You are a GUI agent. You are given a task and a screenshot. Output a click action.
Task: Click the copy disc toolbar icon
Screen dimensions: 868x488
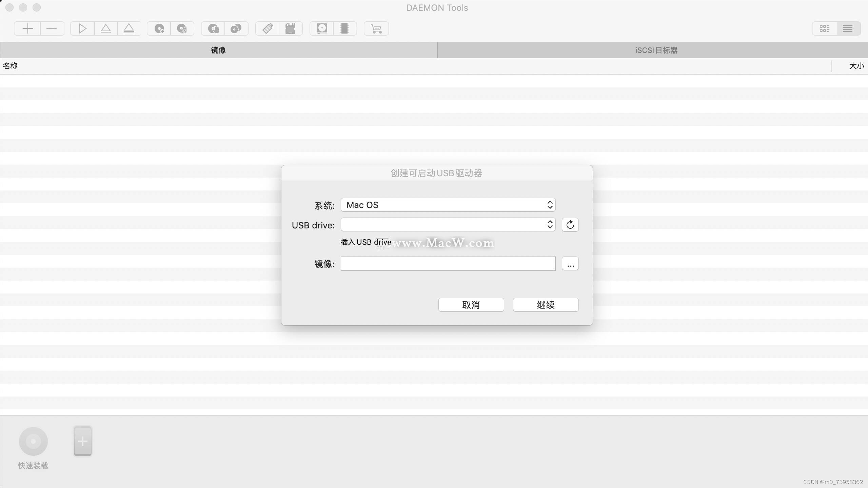pyautogui.click(x=236, y=28)
